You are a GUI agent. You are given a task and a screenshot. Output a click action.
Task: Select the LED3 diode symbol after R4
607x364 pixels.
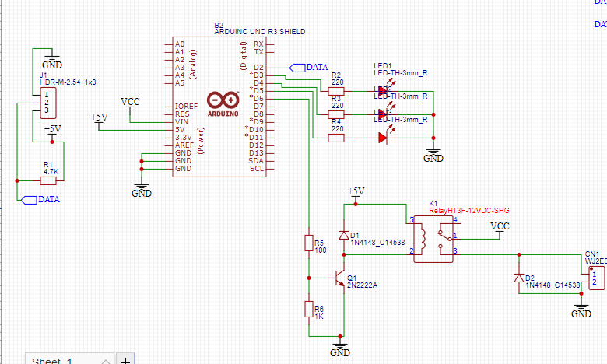[x=383, y=138]
